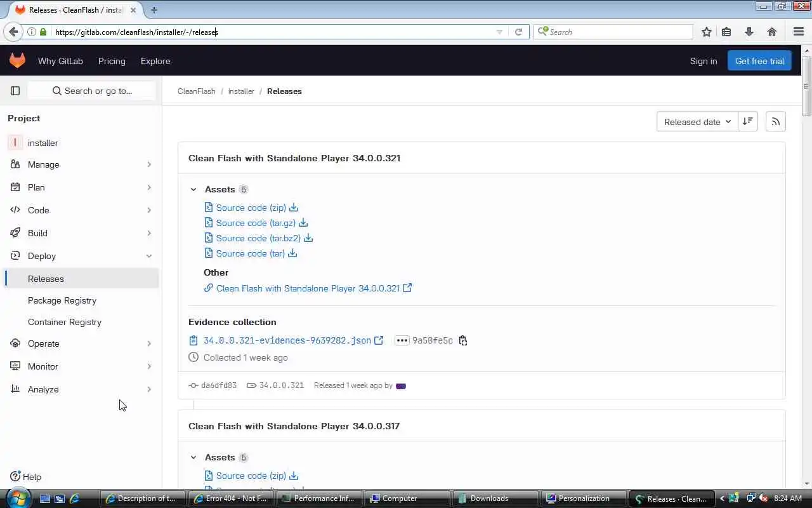
Task: Click the Sign in link
Action: [704, 61]
